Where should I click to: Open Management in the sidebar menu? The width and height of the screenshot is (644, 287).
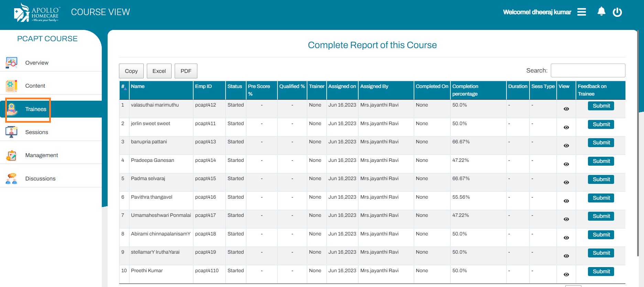pos(42,155)
